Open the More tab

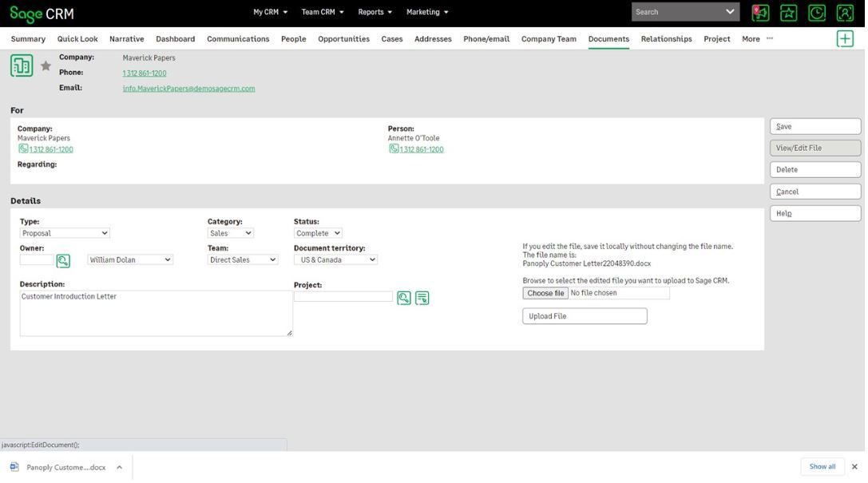click(751, 39)
